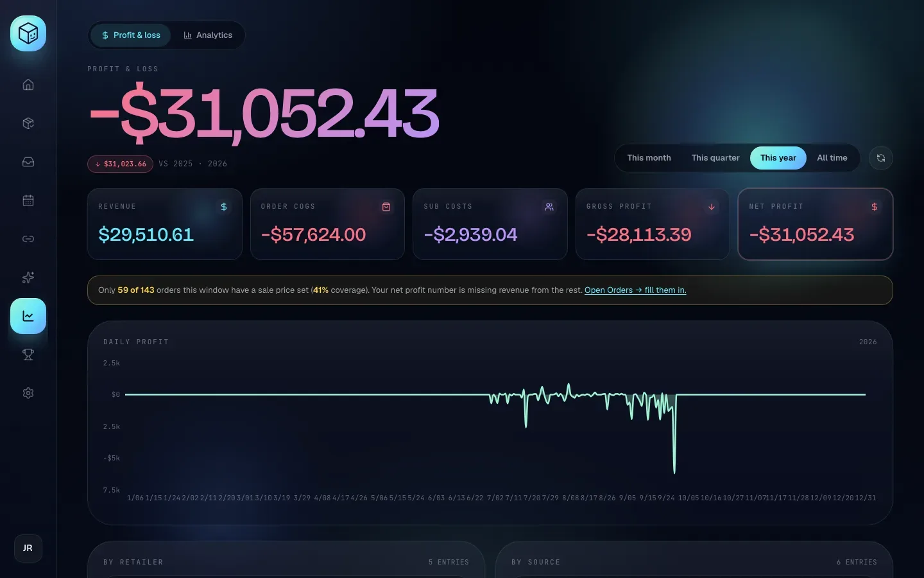
Task: Open the Home sidebar icon
Action: pyautogui.click(x=28, y=85)
